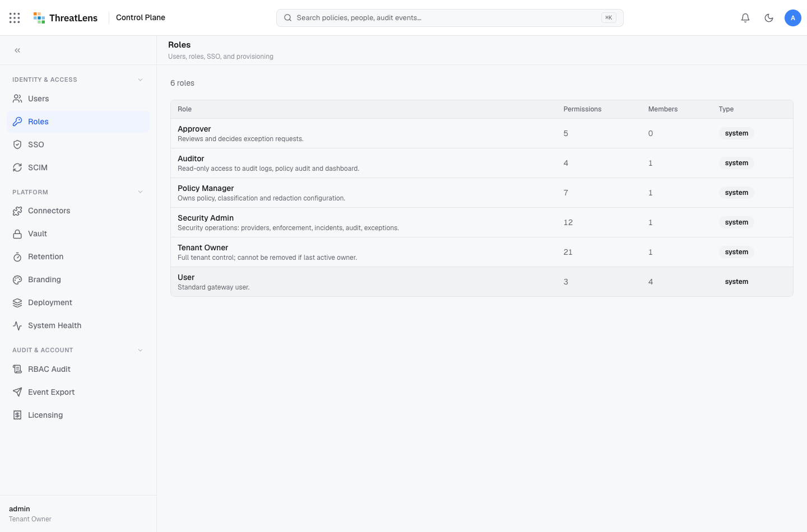The width and height of the screenshot is (807, 532).
Task: Click the ⌘K shortcut badge
Action: point(609,18)
